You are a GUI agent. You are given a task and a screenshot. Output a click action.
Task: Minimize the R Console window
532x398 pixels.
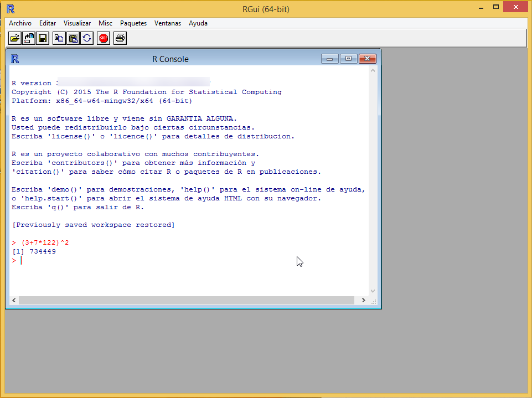coord(330,59)
